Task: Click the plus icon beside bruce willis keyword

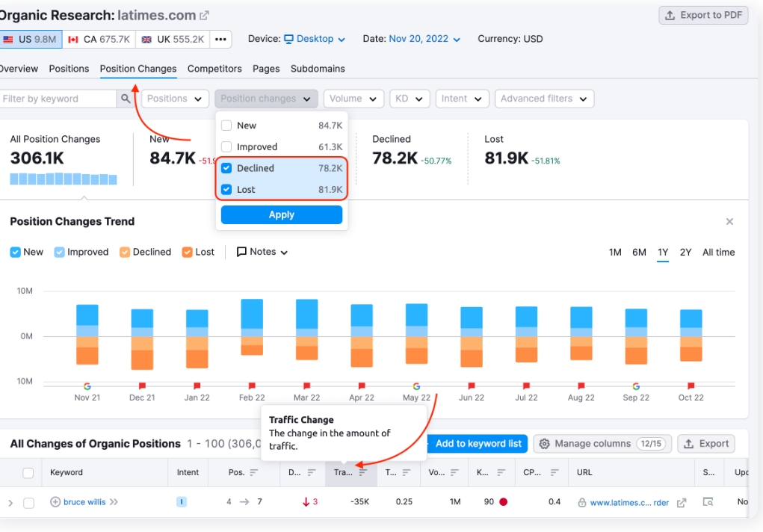Action: (x=55, y=502)
